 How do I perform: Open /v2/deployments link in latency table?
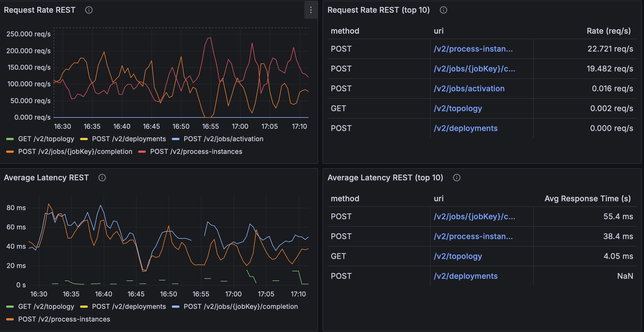point(466,276)
